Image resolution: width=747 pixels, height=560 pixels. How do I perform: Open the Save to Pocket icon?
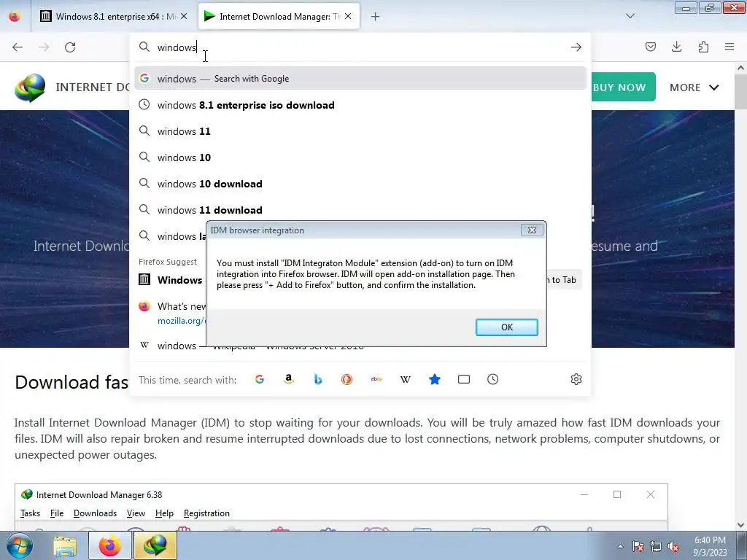(651, 47)
